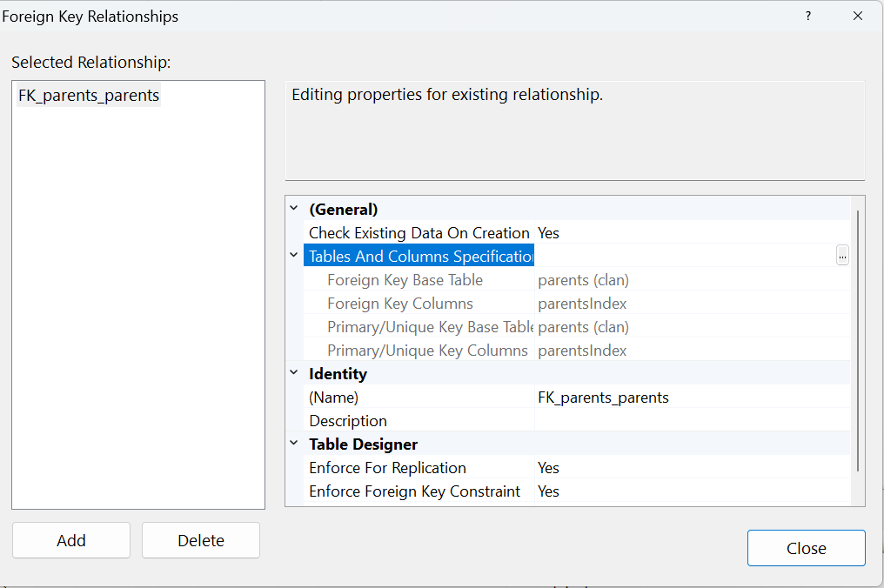Click the ellipsis button for Tables And Columns
Viewport: 884px width, 588px height.
click(842, 256)
